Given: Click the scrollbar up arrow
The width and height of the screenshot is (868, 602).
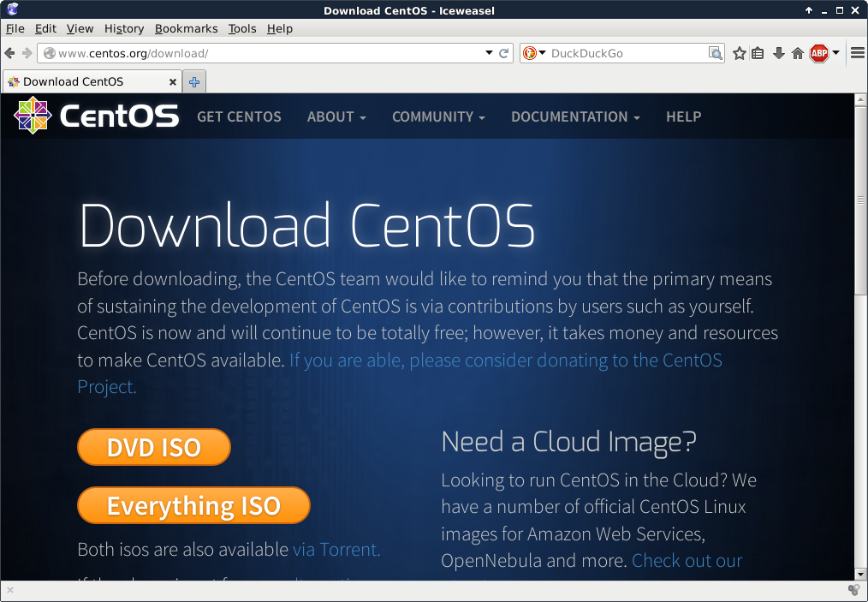Looking at the screenshot, I should [860, 99].
